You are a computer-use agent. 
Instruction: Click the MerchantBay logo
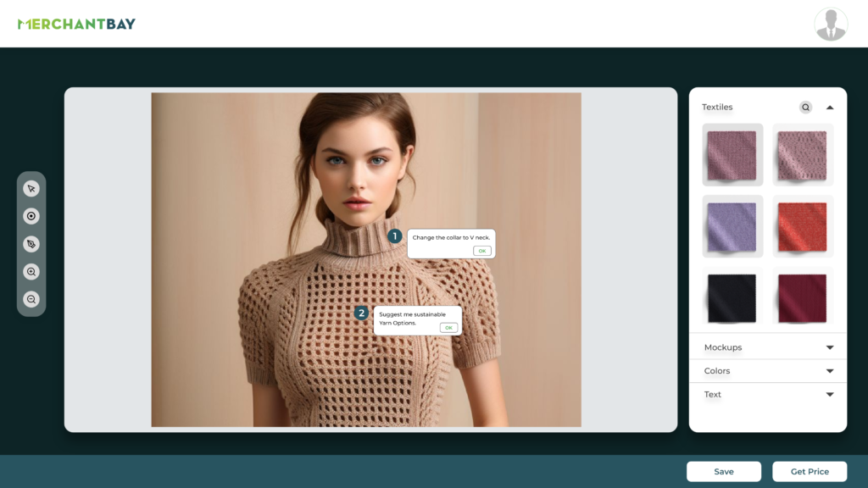[x=76, y=24]
